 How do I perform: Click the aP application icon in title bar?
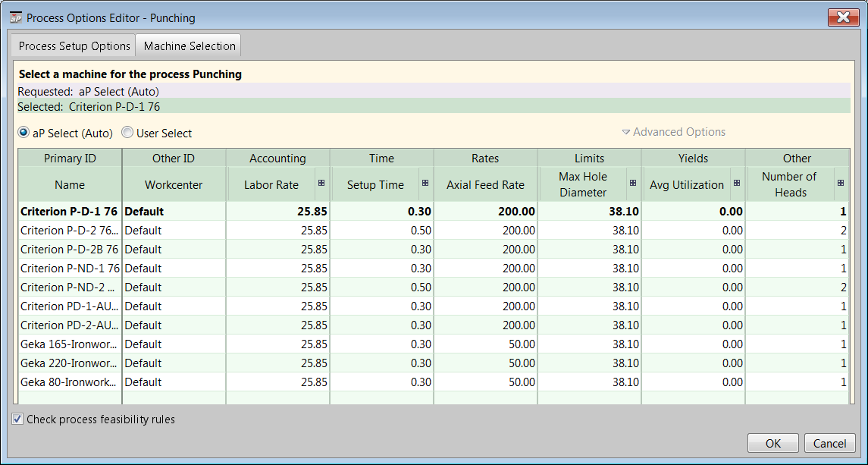click(x=16, y=17)
